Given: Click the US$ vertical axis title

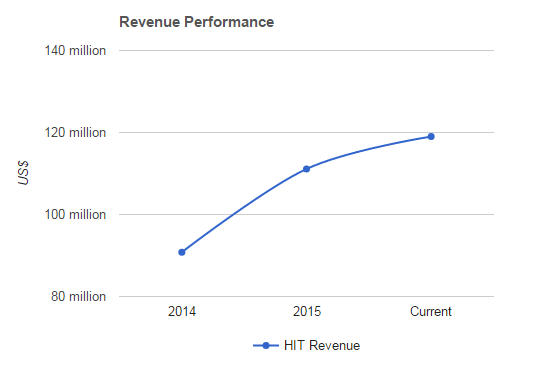Looking at the screenshot, I should (23, 173).
